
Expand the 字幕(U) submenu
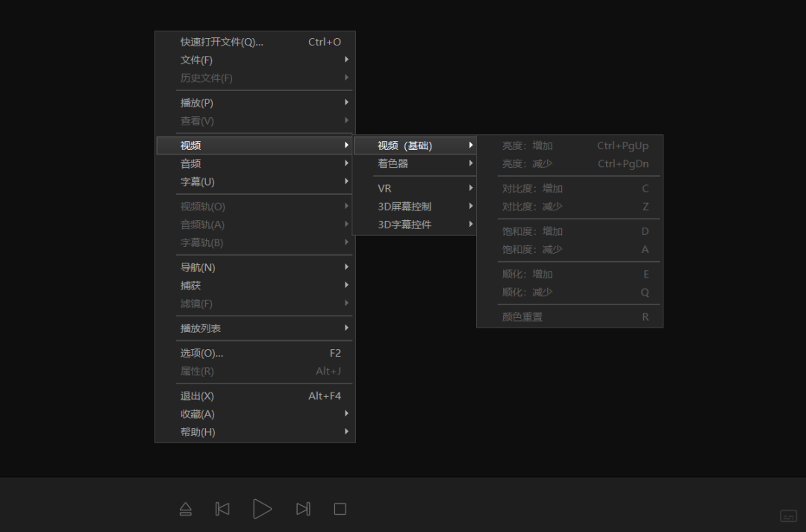click(x=255, y=181)
